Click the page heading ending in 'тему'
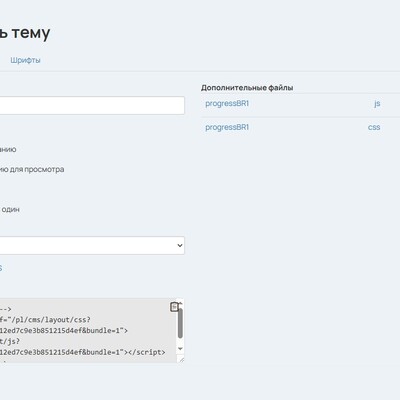Viewport: 400px width, 400px height. click(x=25, y=33)
